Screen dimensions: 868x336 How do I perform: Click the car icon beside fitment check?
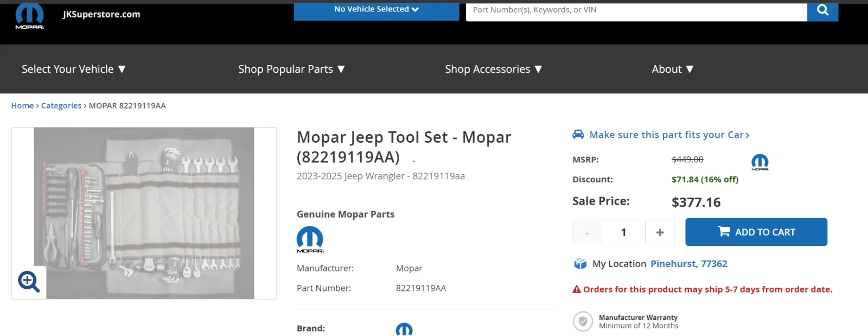click(578, 134)
